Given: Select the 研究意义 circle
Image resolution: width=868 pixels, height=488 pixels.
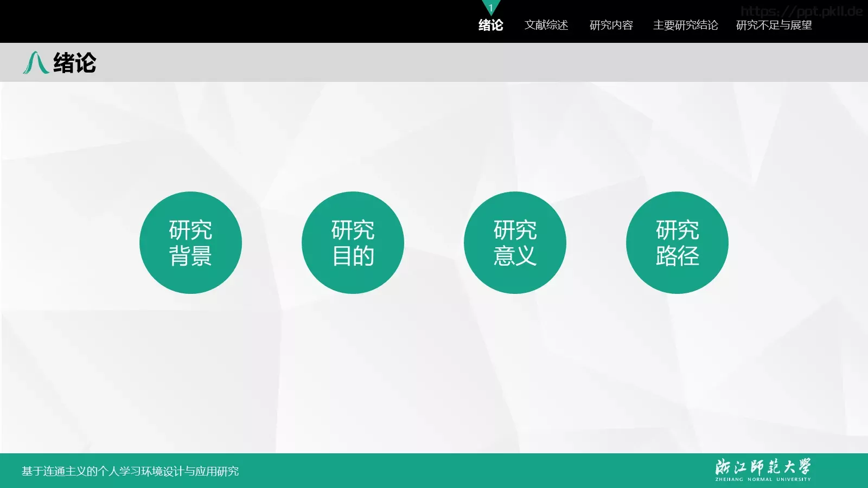Looking at the screenshot, I should [x=515, y=242].
